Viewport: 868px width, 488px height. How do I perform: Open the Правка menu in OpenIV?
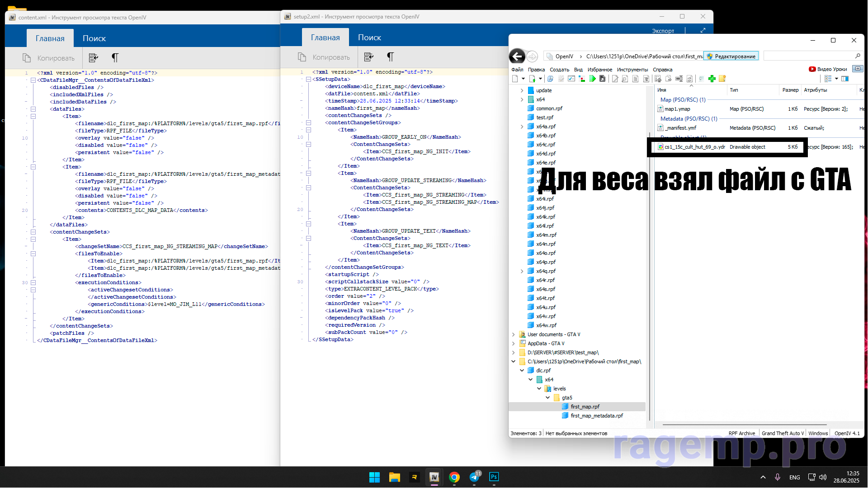(536, 70)
